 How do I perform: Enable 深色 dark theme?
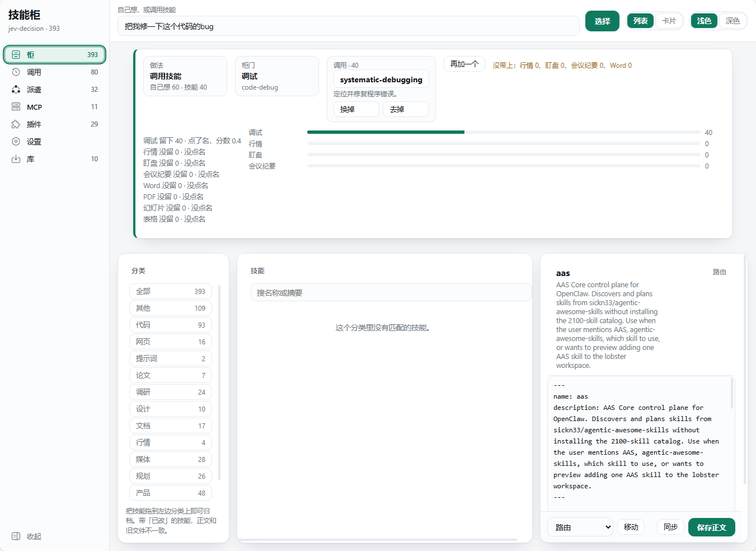pos(732,21)
